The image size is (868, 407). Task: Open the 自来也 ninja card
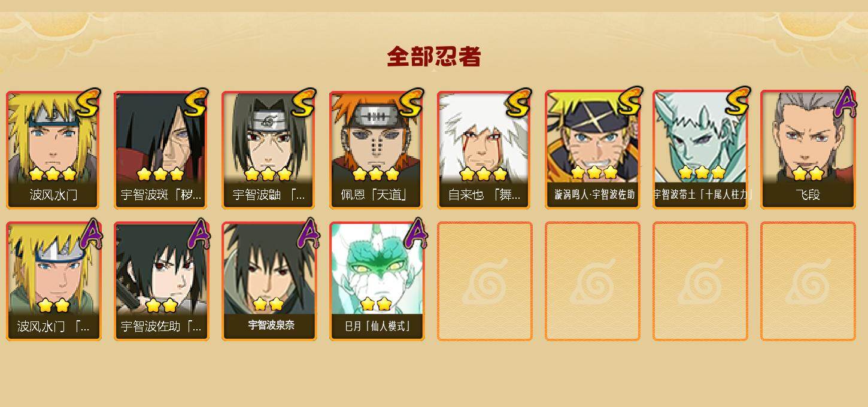point(484,150)
